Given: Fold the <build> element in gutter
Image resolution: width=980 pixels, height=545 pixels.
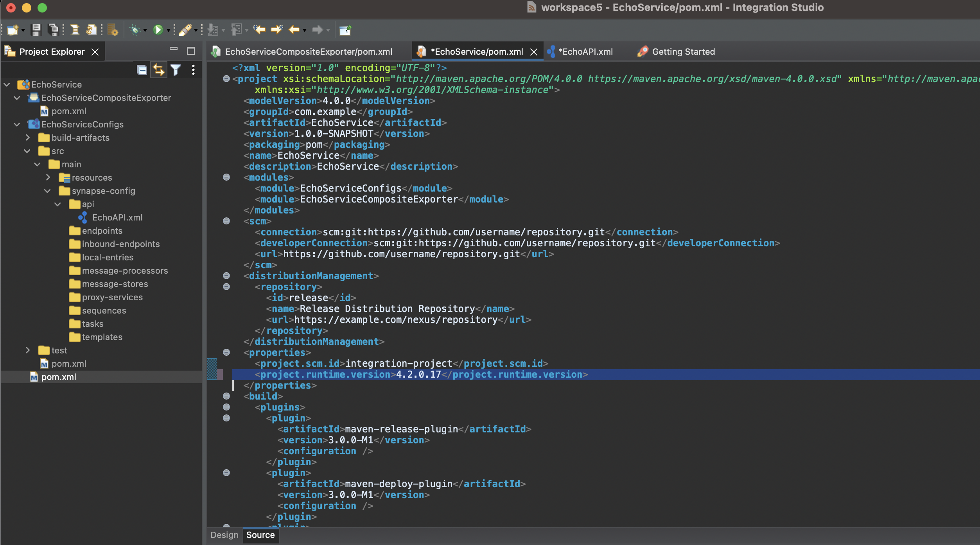Looking at the screenshot, I should click(226, 396).
